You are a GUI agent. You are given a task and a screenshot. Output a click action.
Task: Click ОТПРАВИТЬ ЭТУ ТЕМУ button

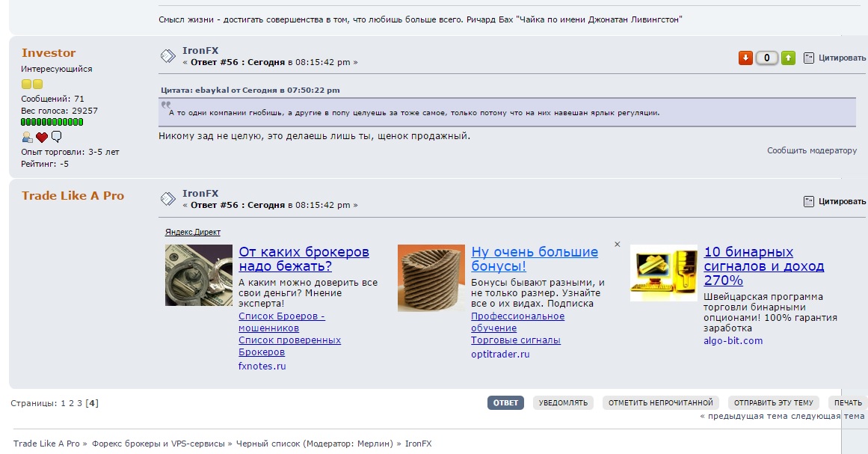[x=773, y=402]
